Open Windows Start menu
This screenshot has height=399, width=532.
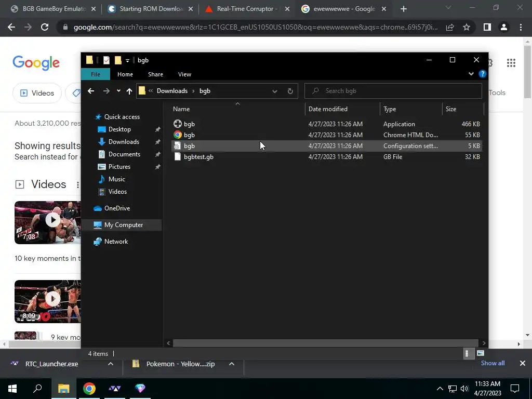pyautogui.click(x=12, y=389)
